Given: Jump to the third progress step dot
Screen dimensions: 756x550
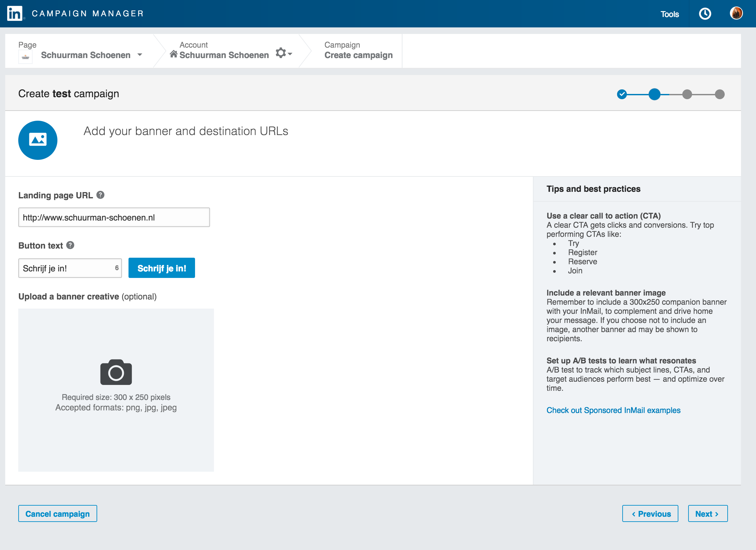Looking at the screenshot, I should 687,94.
